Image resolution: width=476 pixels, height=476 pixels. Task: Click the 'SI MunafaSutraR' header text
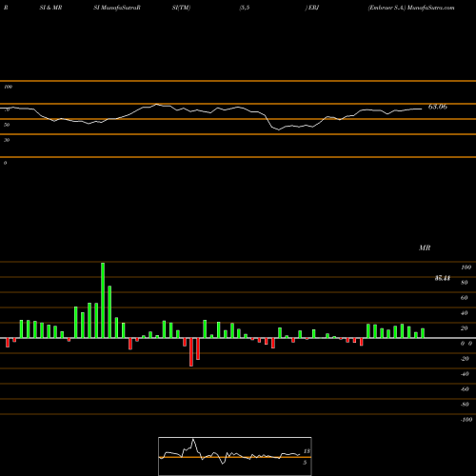pyautogui.click(x=117, y=8)
